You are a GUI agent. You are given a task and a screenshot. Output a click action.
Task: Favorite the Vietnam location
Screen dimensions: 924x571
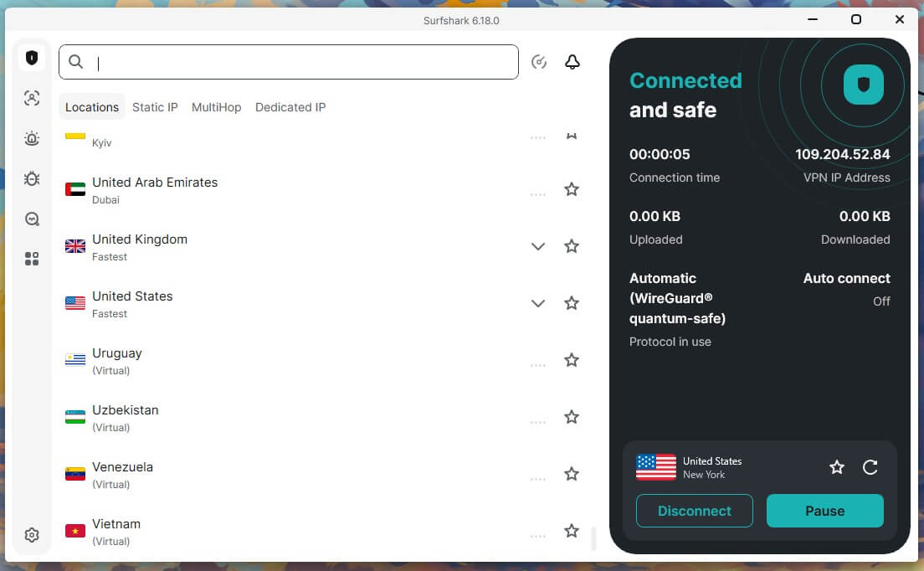click(572, 531)
